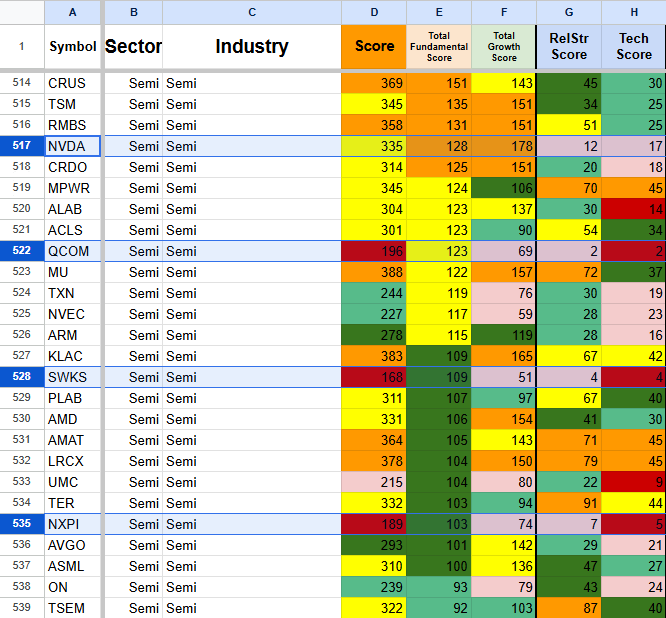
Task: Click NXPI's score value 189
Action: [x=374, y=524]
